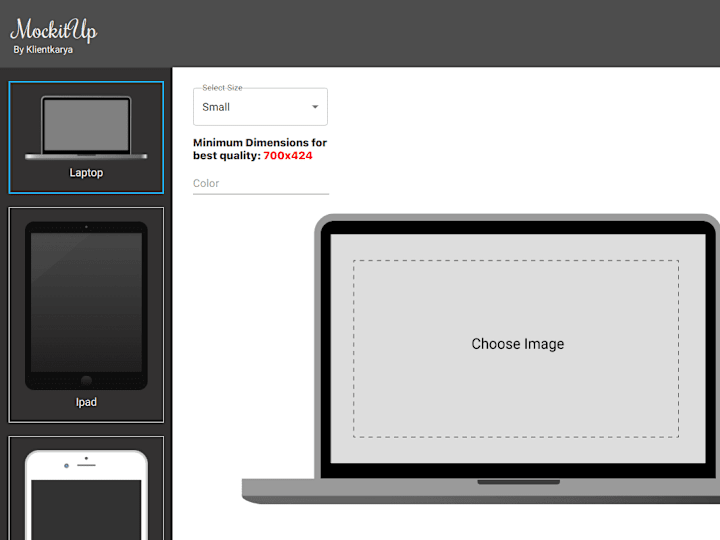Click the By Klientkarya text

pyautogui.click(x=43, y=50)
